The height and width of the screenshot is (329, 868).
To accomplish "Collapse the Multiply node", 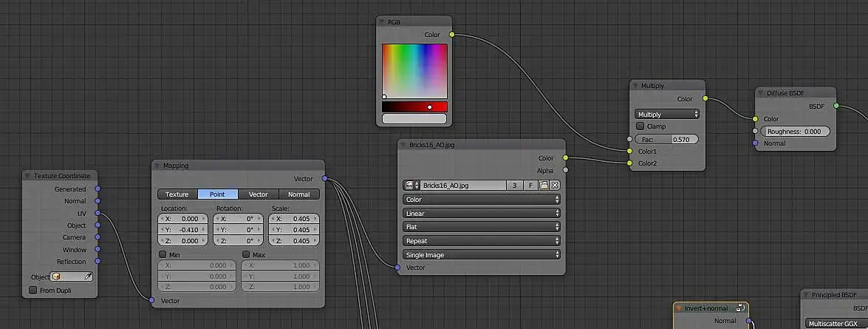I will [635, 86].
